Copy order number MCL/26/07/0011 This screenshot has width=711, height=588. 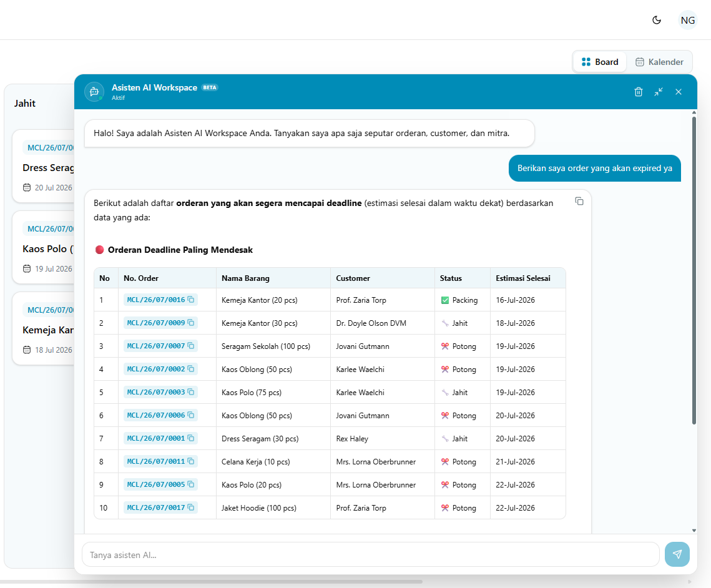tap(191, 461)
